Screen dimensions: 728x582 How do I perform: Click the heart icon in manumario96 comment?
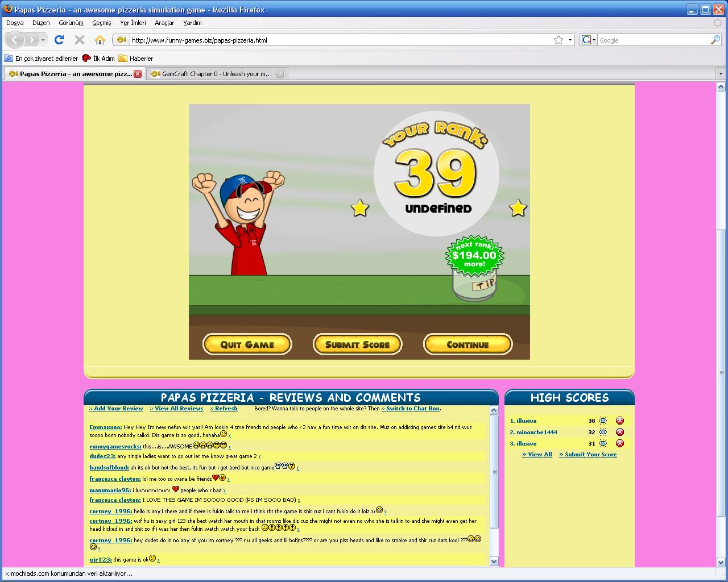(175, 489)
